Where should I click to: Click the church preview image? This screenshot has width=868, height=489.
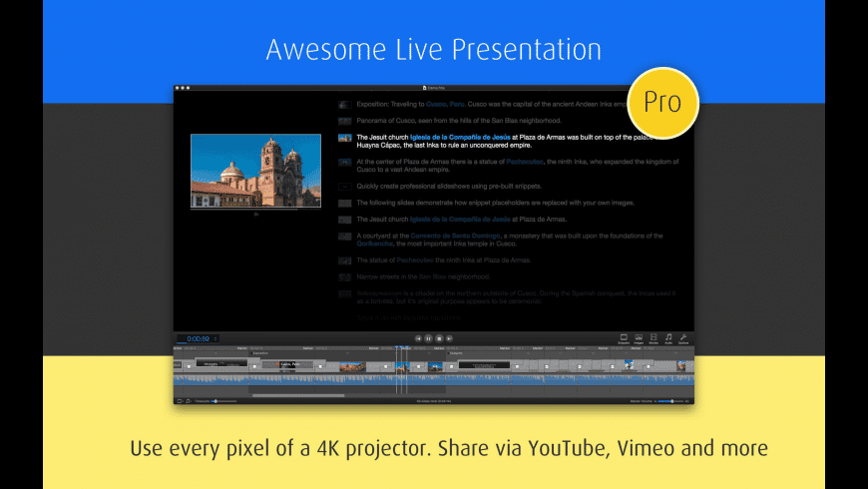coord(255,171)
